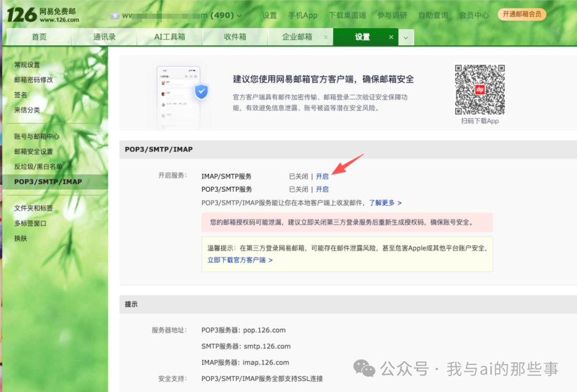Click the blue shield checkmark icon

(201, 91)
